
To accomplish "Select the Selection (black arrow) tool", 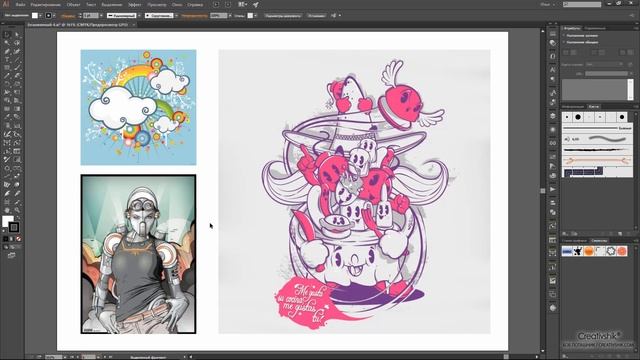I will (7, 35).
